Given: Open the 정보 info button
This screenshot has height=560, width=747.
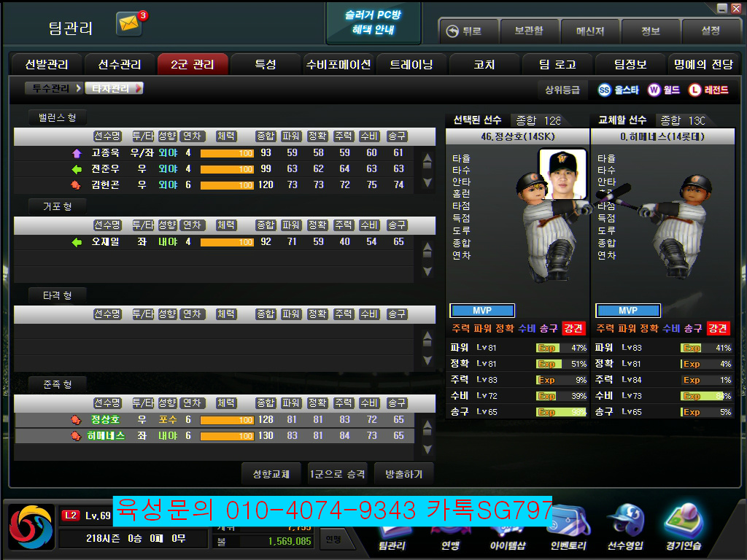Looking at the screenshot, I should 650,31.
